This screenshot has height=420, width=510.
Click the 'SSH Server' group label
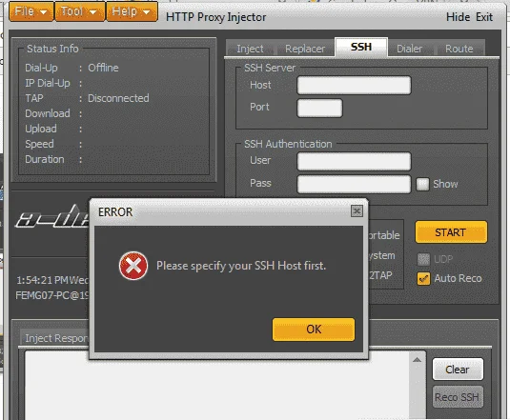coord(270,68)
